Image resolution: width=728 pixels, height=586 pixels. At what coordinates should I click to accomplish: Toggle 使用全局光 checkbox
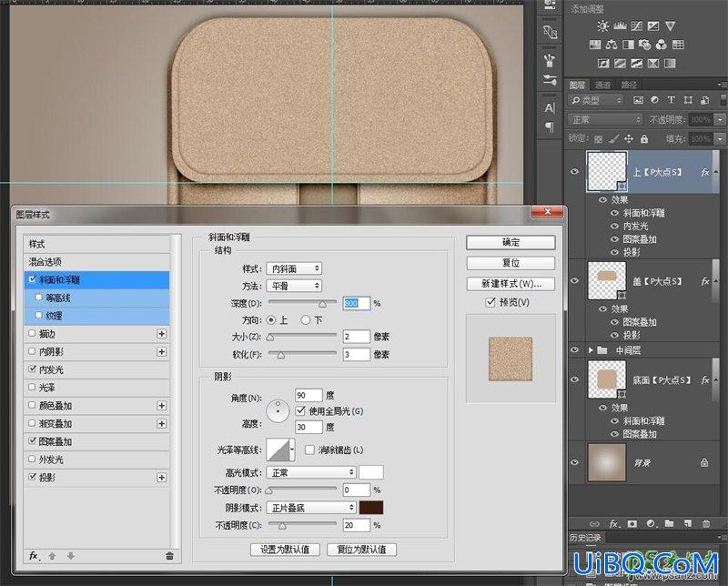pyautogui.click(x=300, y=410)
